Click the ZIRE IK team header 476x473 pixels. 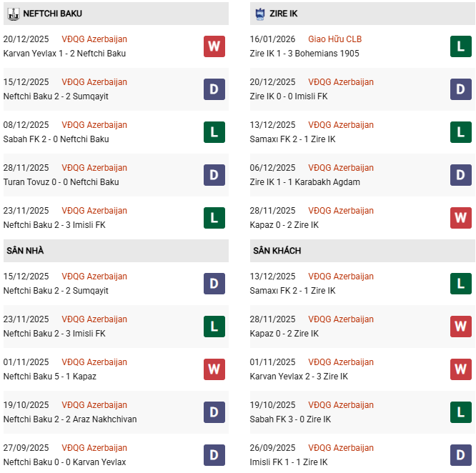[x=287, y=14]
